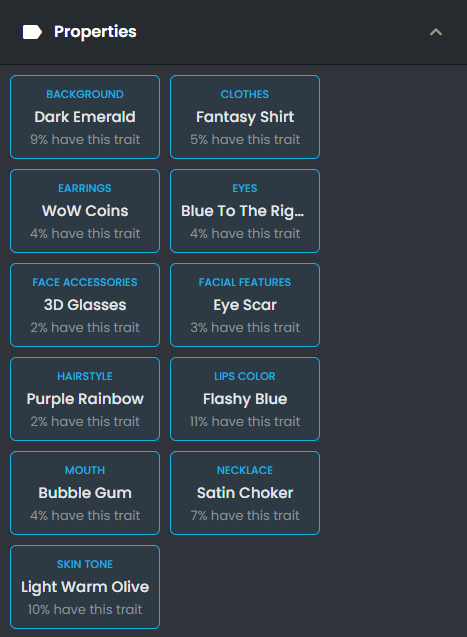Open the Clothes Fantasy Shirt trait

click(x=245, y=117)
